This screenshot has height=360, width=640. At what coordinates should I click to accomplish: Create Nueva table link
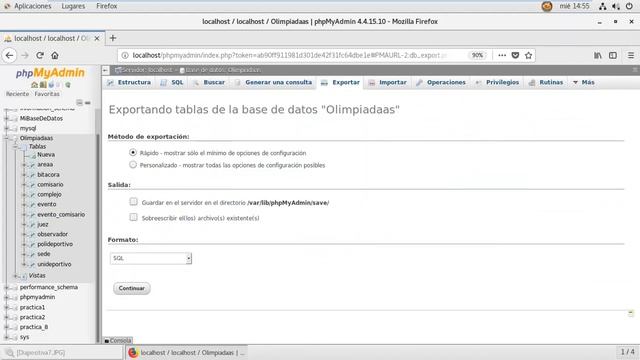[46, 155]
